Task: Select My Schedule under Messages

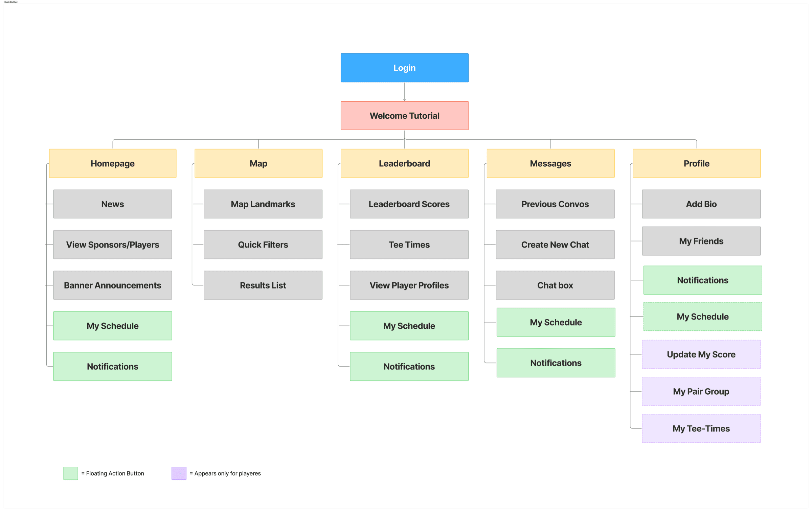Action: (x=556, y=322)
